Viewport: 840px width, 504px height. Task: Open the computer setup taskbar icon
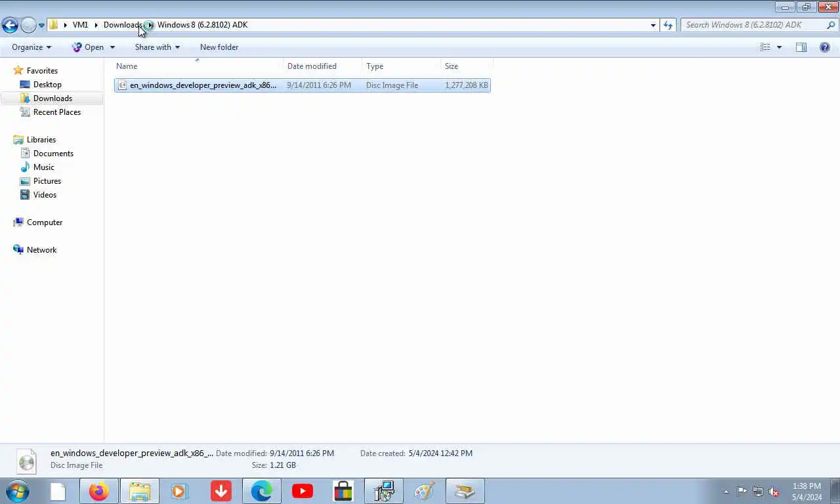[384, 491]
